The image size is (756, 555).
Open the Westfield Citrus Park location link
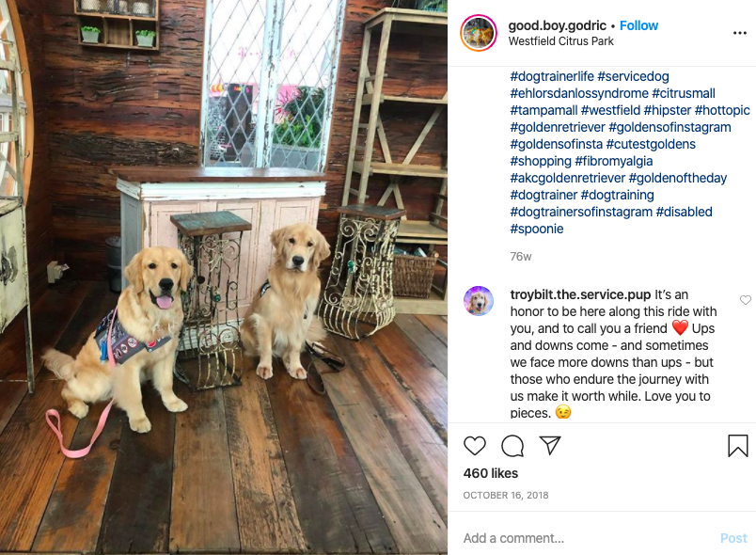point(560,41)
